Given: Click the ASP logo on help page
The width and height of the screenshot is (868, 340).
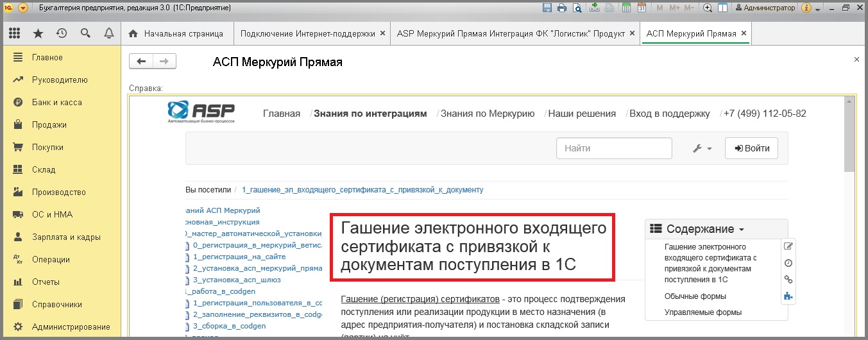Looking at the screenshot, I should coord(201,112).
